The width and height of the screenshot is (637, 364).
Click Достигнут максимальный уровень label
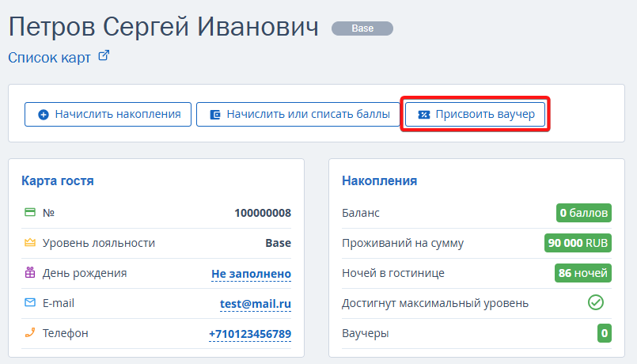435,303
